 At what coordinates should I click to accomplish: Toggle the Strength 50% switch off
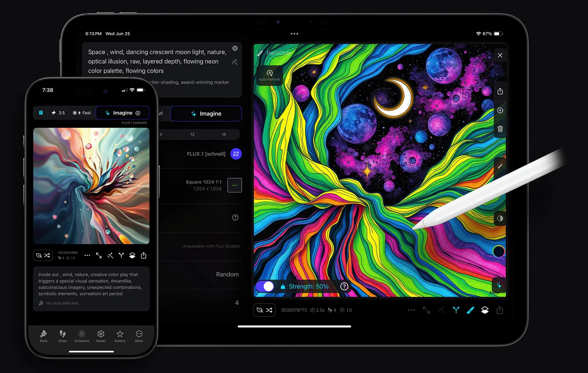(265, 286)
